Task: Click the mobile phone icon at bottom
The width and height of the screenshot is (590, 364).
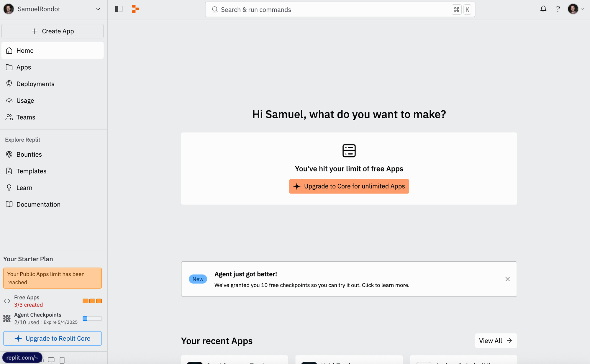Action: pos(62,360)
